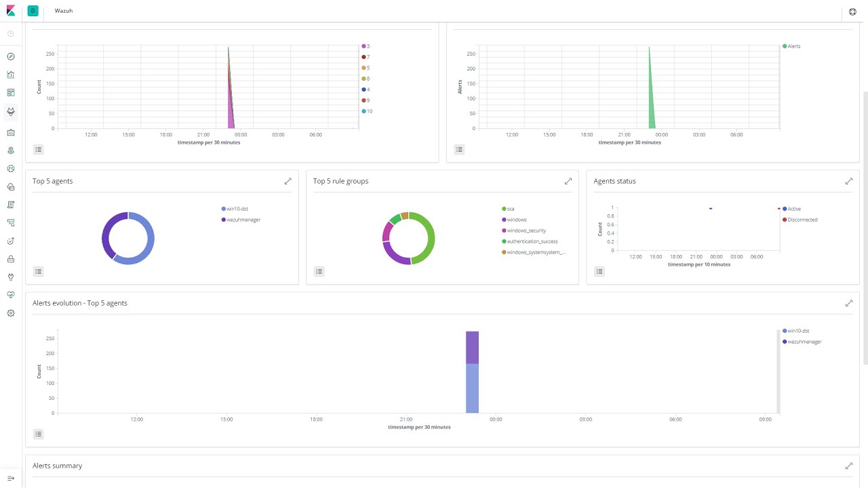Viewport: 868px width, 488px height.
Task: Select level 3 legend entry
Action: coord(366,46)
